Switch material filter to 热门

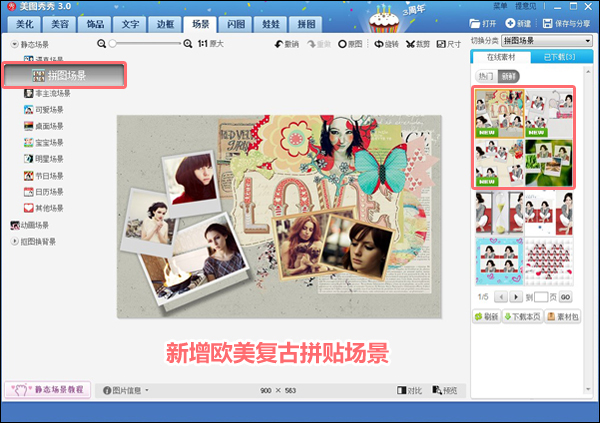[x=486, y=76]
